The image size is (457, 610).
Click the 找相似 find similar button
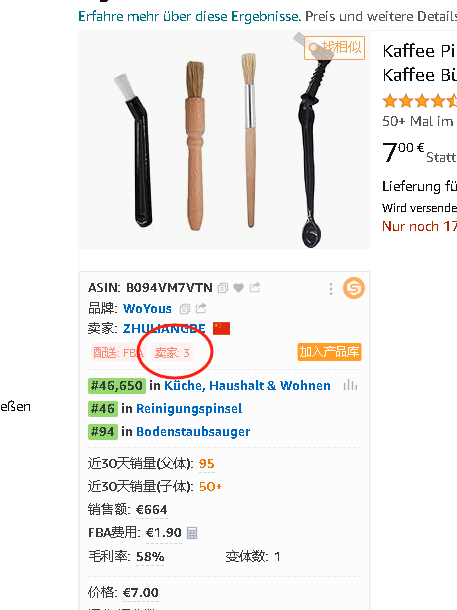click(x=334, y=48)
